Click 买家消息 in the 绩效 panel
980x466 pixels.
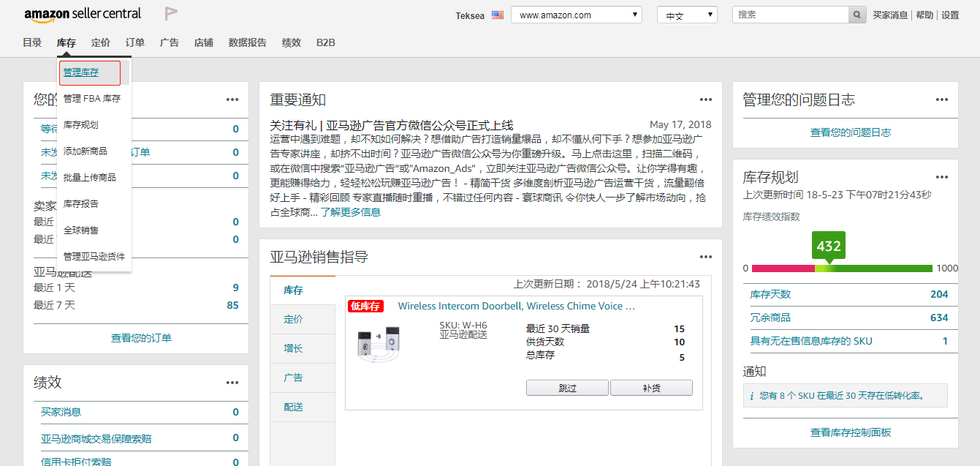tap(61, 412)
